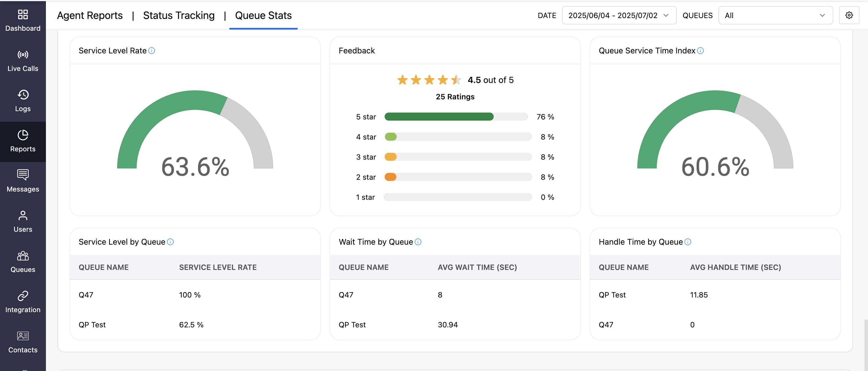868x371 pixels.
Task: Open the Integration link icon
Action: 23,302
